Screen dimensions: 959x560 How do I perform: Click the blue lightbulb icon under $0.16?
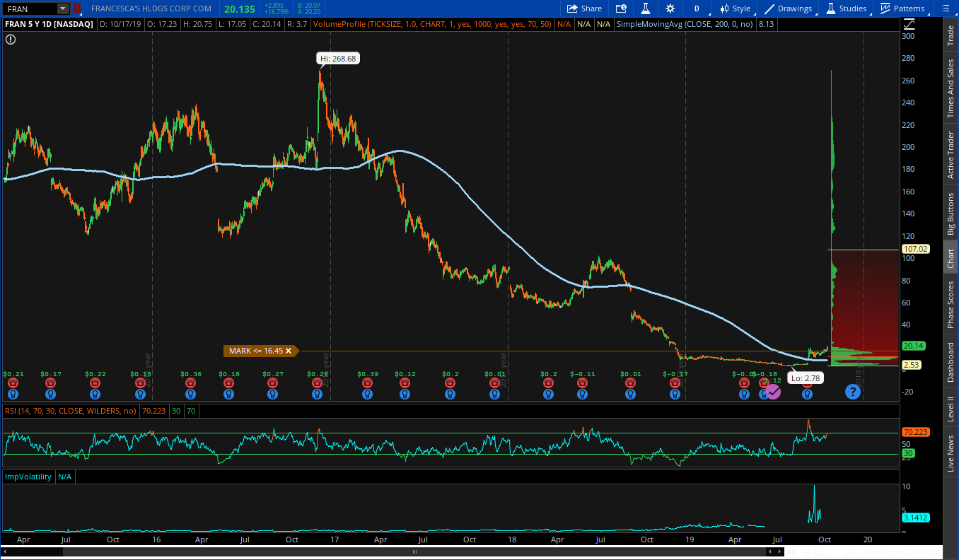click(140, 394)
